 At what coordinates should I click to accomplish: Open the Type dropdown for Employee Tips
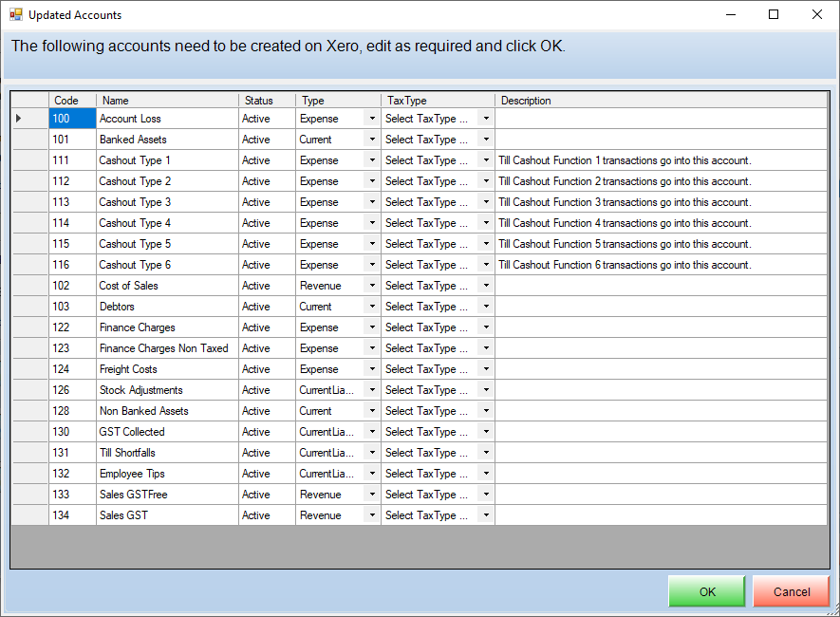[372, 474]
